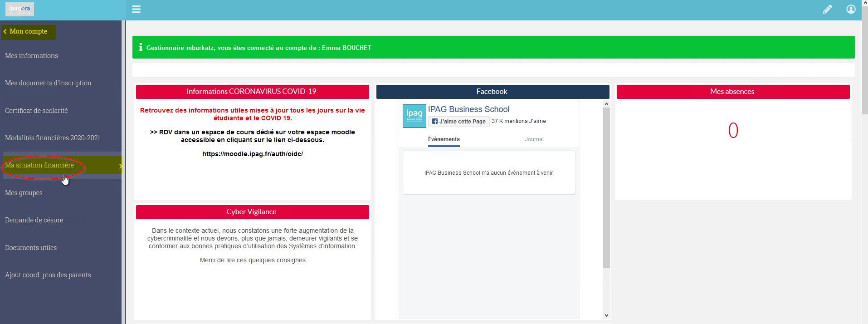Switch to the Journal tab
This screenshot has width=868, height=324.
[534, 139]
